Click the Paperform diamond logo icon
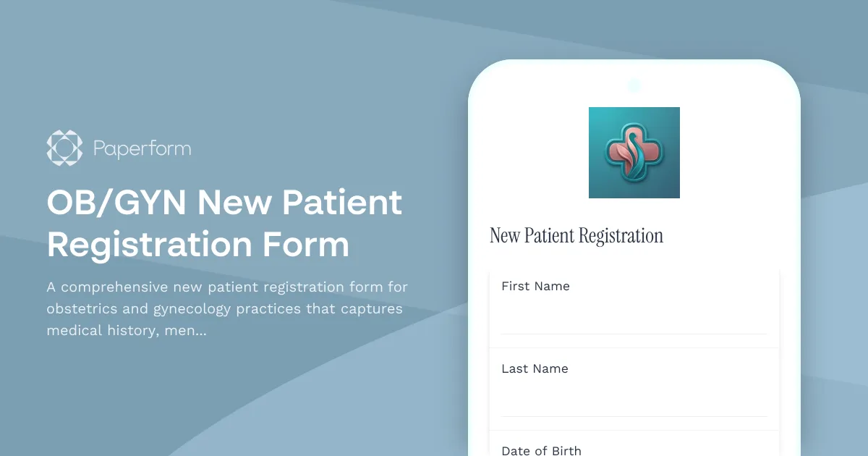 click(x=64, y=148)
